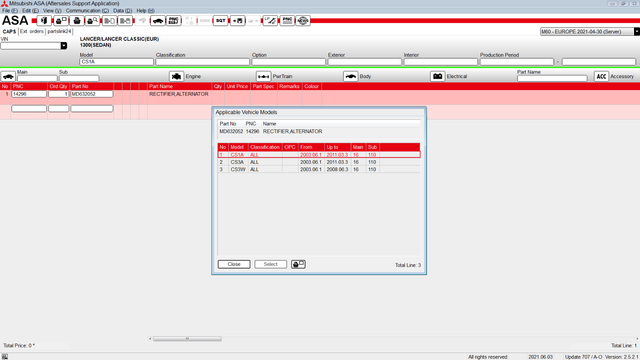Click the PNC field containing 14296
This screenshot has width=640, height=360.
tap(29, 94)
